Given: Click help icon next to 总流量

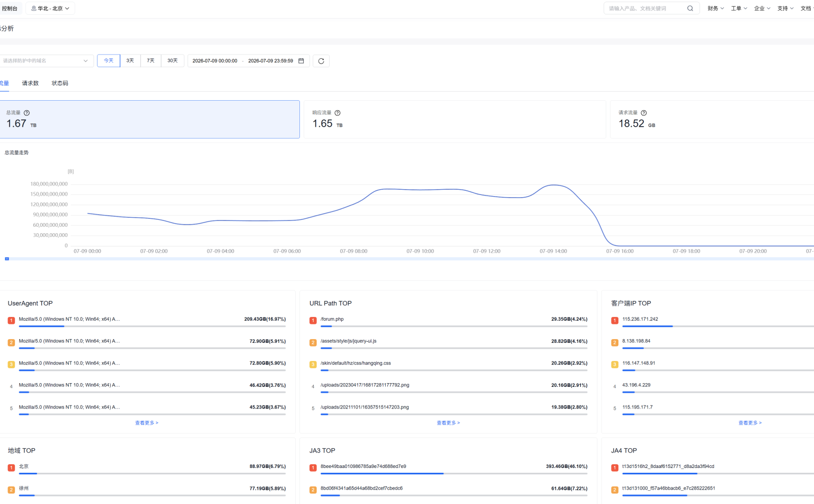Looking at the screenshot, I should pos(26,113).
